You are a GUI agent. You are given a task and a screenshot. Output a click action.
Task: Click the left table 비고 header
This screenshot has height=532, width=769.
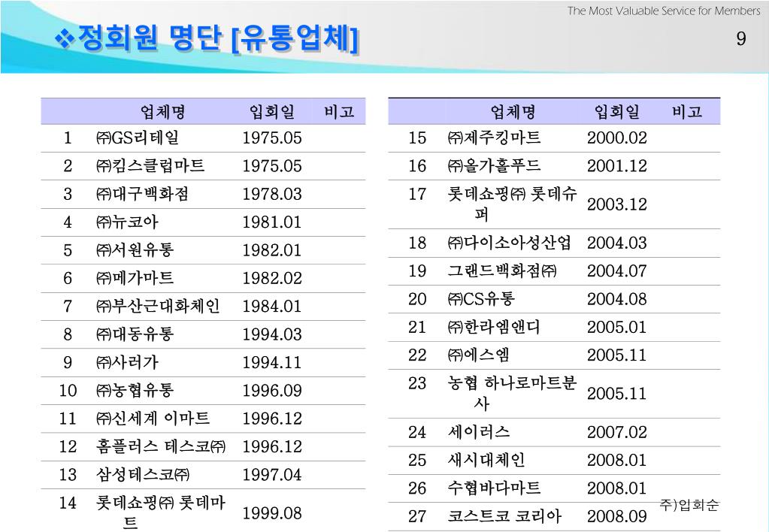click(339, 112)
